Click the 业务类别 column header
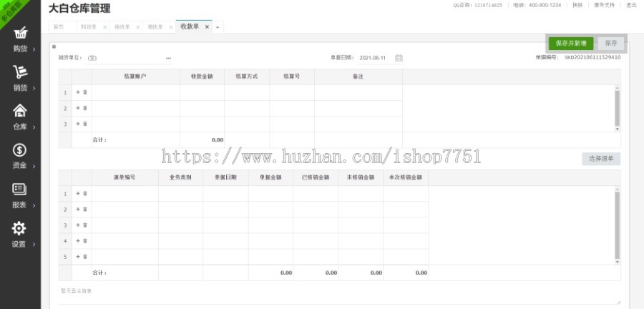 pyautogui.click(x=180, y=177)
